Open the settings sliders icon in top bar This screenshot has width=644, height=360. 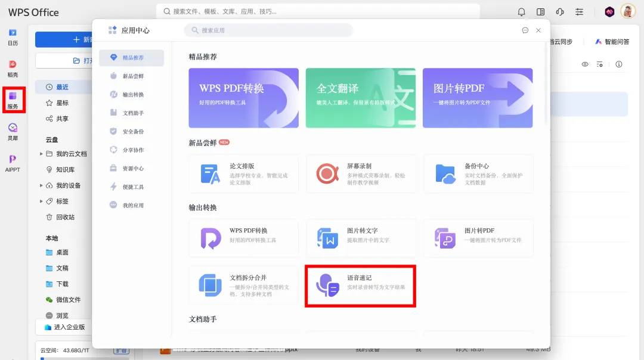(x=579, y=12)
